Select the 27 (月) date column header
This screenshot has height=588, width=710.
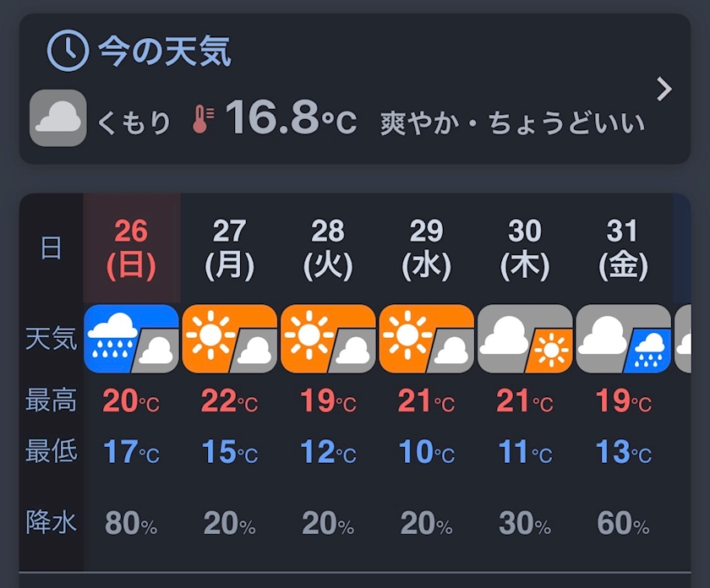click(x=229, y=248)
